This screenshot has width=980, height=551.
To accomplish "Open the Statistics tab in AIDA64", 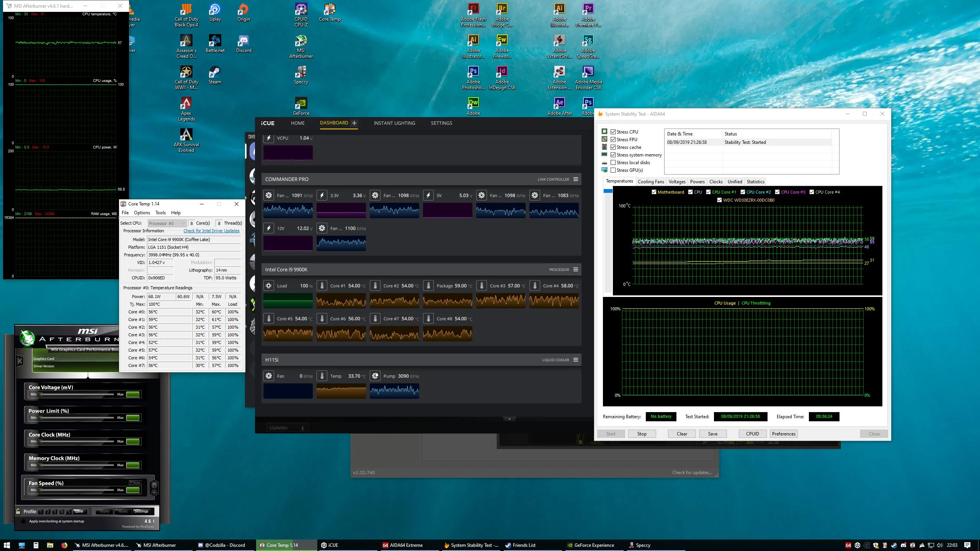I will (x=755, y=182).
